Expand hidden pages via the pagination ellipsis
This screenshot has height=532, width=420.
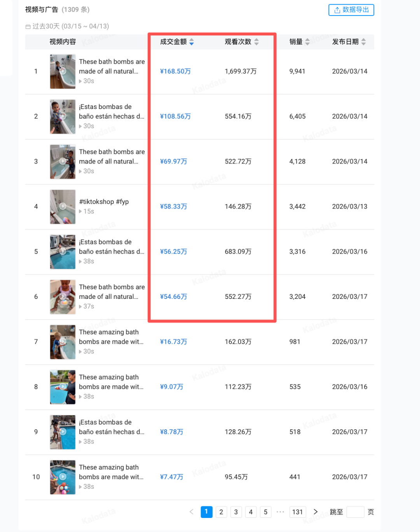tap(280, 512)
